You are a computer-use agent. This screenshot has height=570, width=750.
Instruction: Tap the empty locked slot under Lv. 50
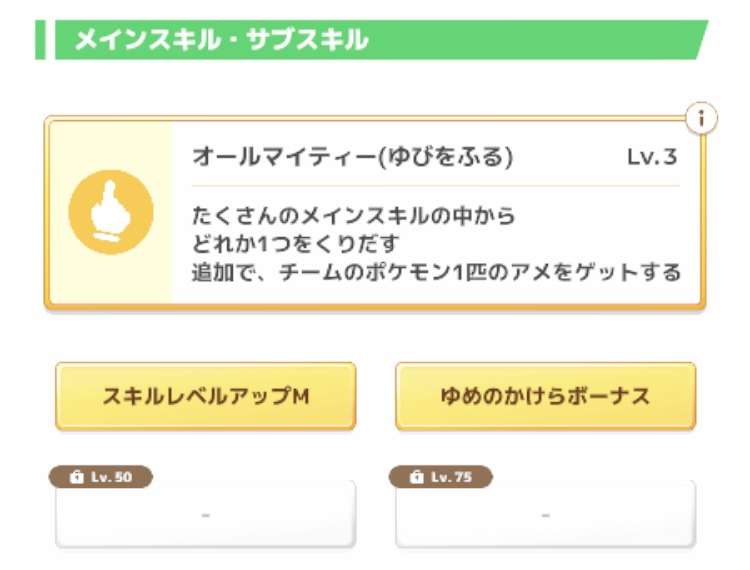[205, 515]
